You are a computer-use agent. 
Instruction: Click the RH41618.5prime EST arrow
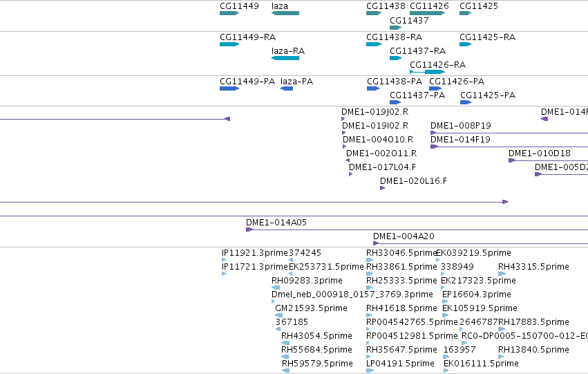click(x=369, y=315)
